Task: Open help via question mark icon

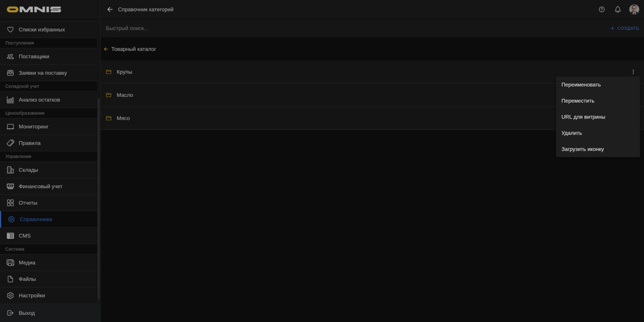Action: pyautogui.click(x=602, y=9)
